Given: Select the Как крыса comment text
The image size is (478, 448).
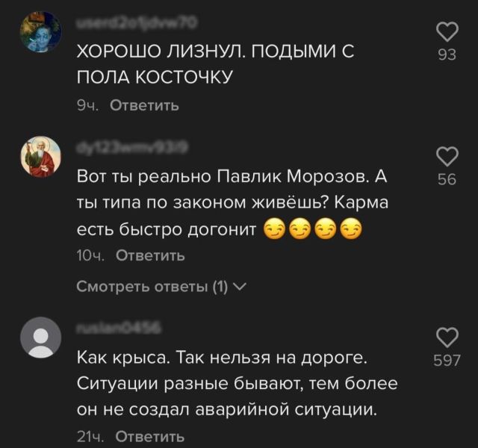Looking at the screenshot, I should point(238,384).
